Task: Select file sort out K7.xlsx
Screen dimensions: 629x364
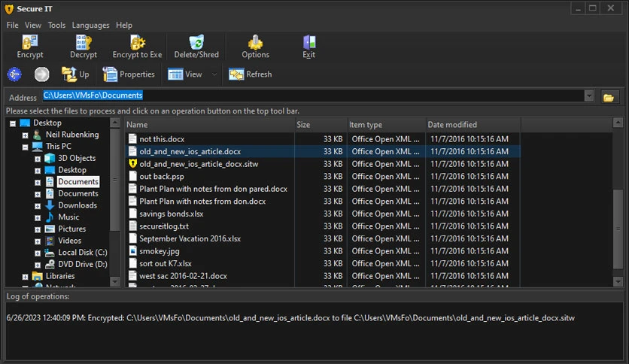Action: (166, 263)
